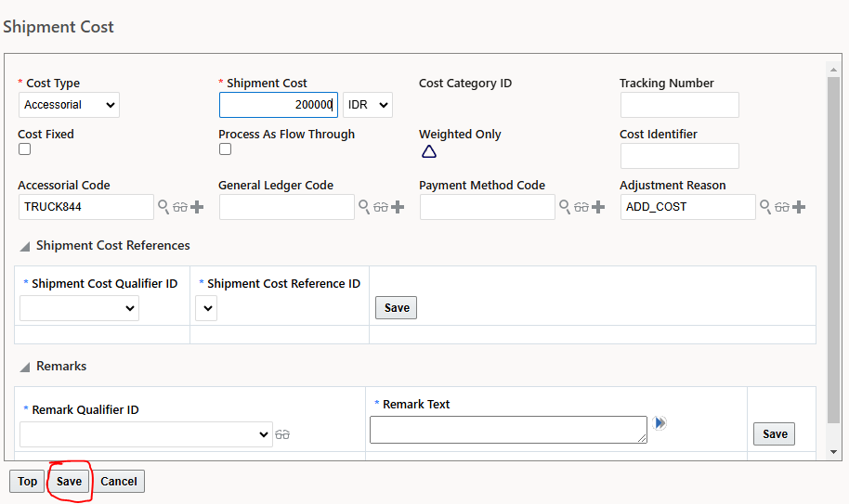Click the bottom Save button
The width and height of the screenshot is (849, 504).
click(x=69, y=482)
